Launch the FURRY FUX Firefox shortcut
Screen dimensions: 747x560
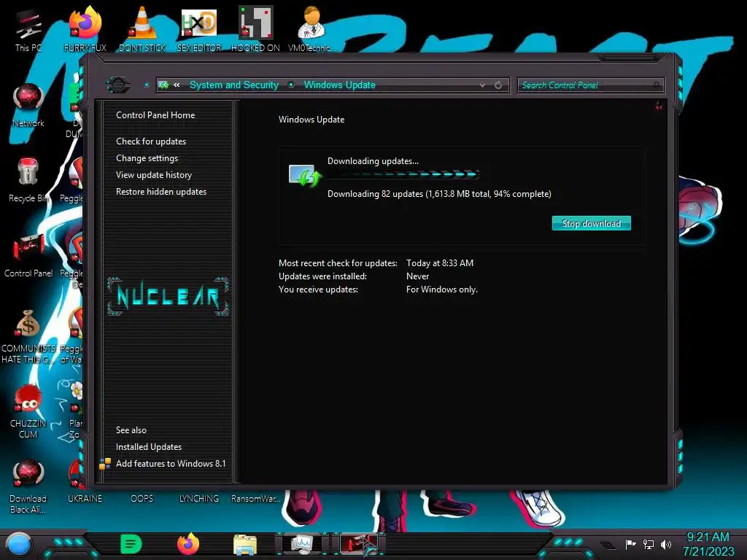[85, 29]
